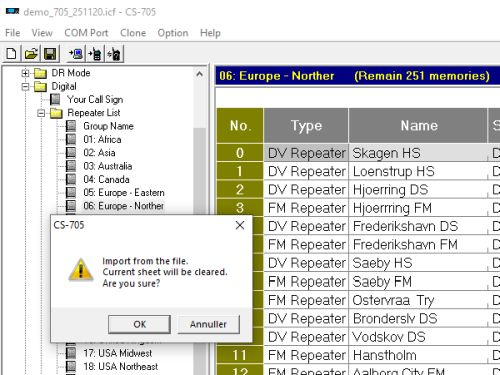
Task: Expand the DR Mode folder
Action: pos(25,73)
